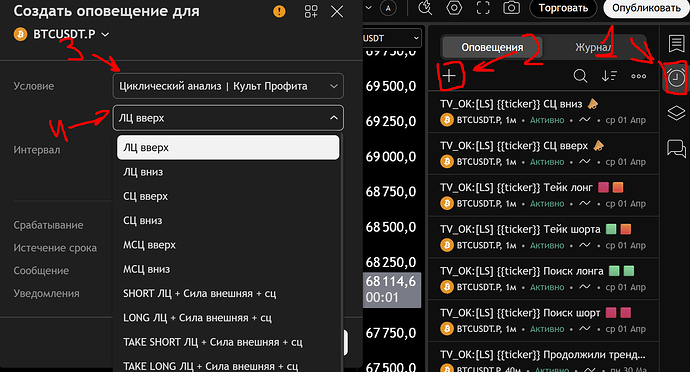Open Тейк шорта alert row
The height and width of the screenshot is (372, 690).
coord(543,237)
